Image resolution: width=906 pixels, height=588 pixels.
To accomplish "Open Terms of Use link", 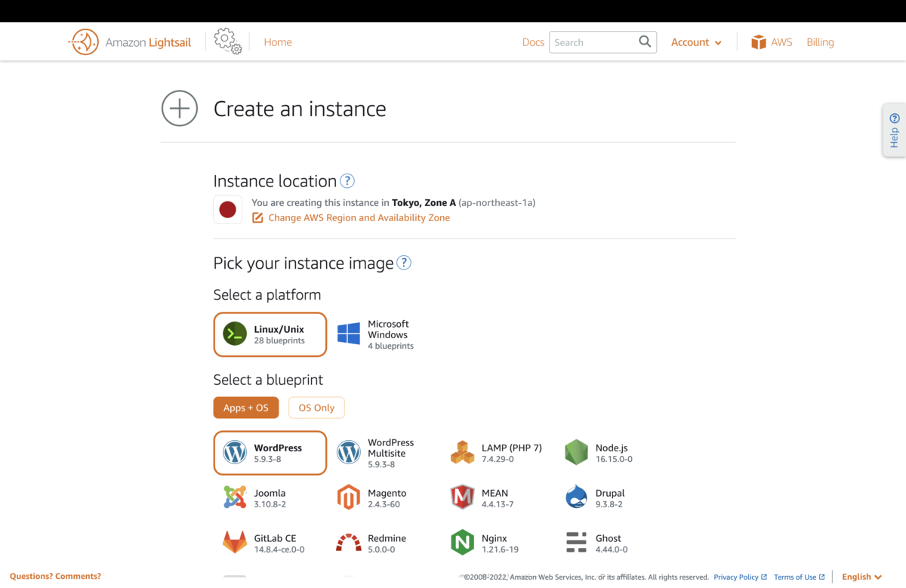I will coord(799,577).
